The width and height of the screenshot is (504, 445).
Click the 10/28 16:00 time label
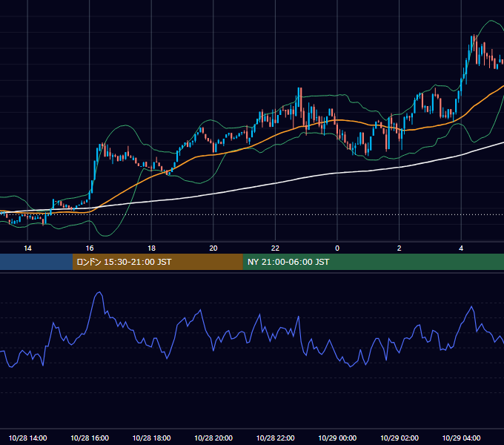coord(90,438)
